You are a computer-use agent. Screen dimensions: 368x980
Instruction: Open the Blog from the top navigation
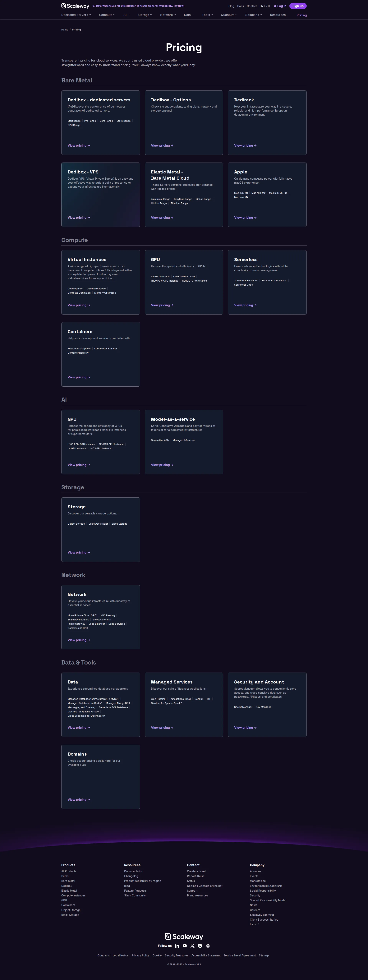point(231,6)
